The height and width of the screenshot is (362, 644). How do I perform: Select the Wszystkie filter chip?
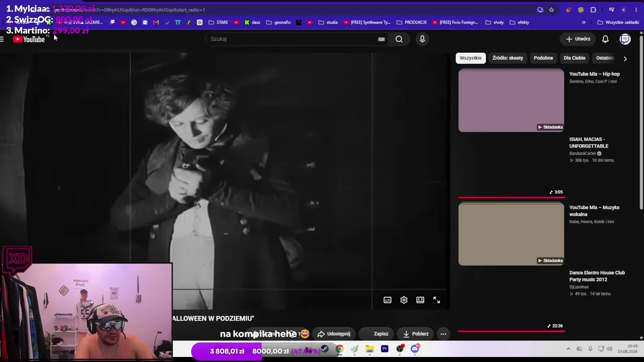point(470,58)
